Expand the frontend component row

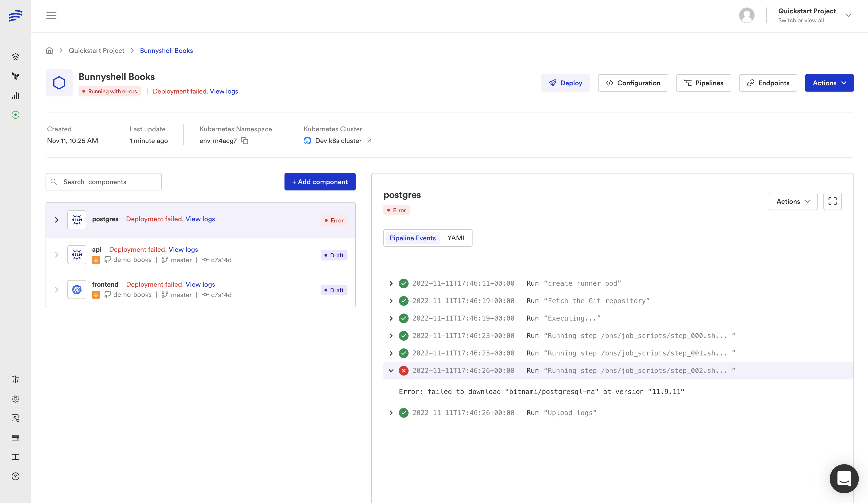[x=57, y=290]
